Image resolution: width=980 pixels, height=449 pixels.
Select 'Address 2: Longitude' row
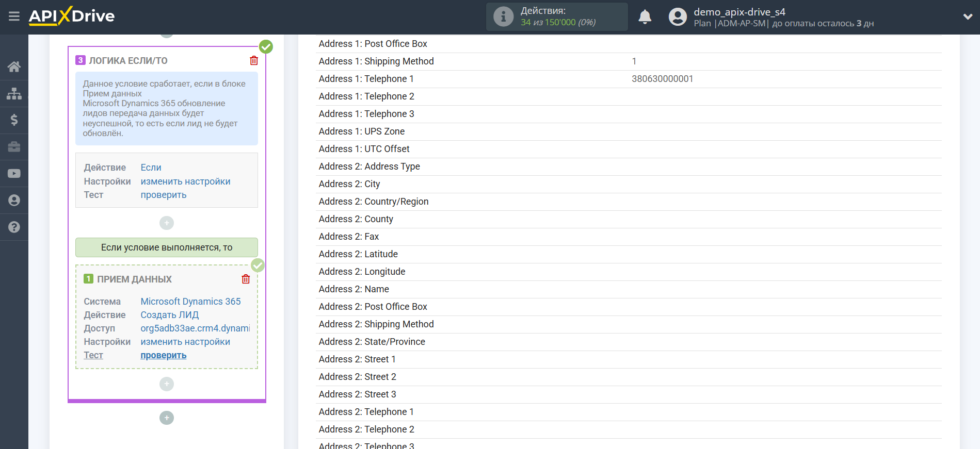[x=629, y=272]
